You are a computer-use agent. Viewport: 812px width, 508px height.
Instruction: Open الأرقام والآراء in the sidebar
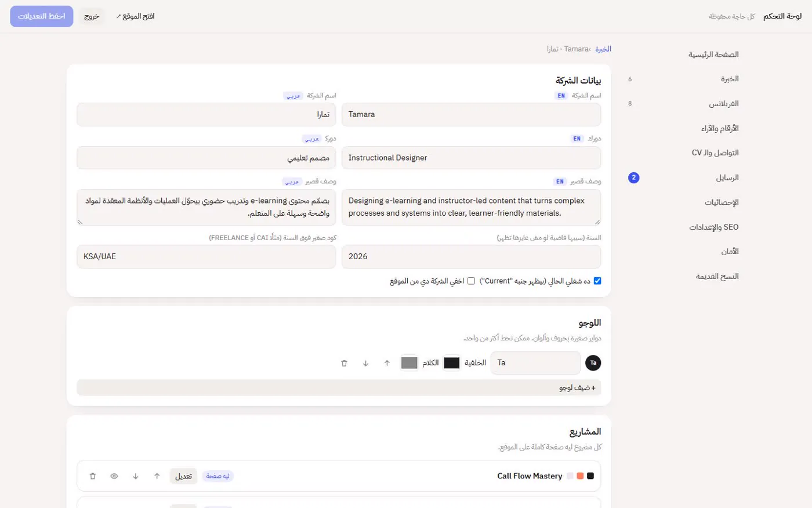click(x=720, y=128)
